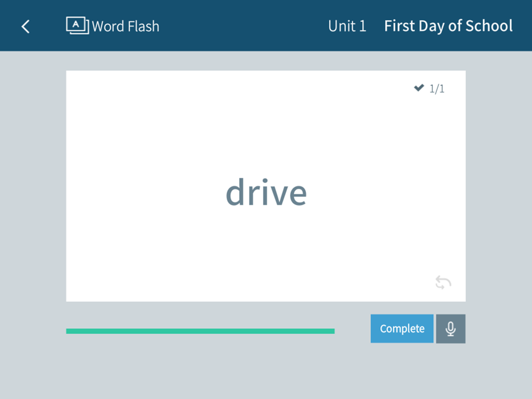This screenshot has width=532, height=399.
Task: Select the Word Flash title text
Action: coord(126,27)
